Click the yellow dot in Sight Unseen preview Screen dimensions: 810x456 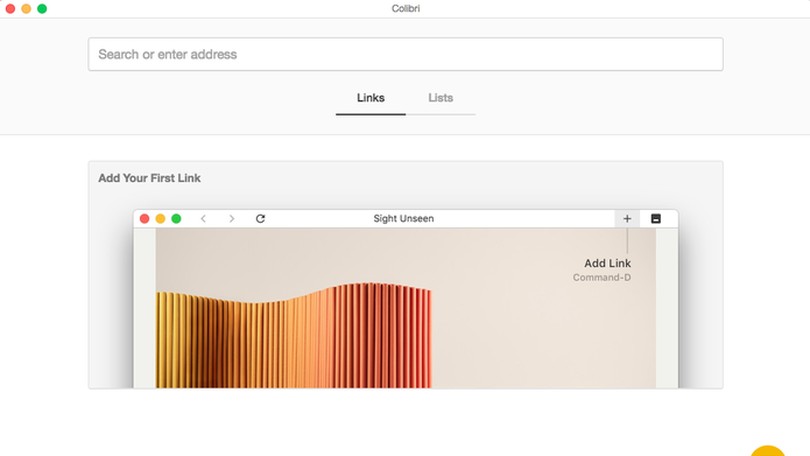pos(160,218)
